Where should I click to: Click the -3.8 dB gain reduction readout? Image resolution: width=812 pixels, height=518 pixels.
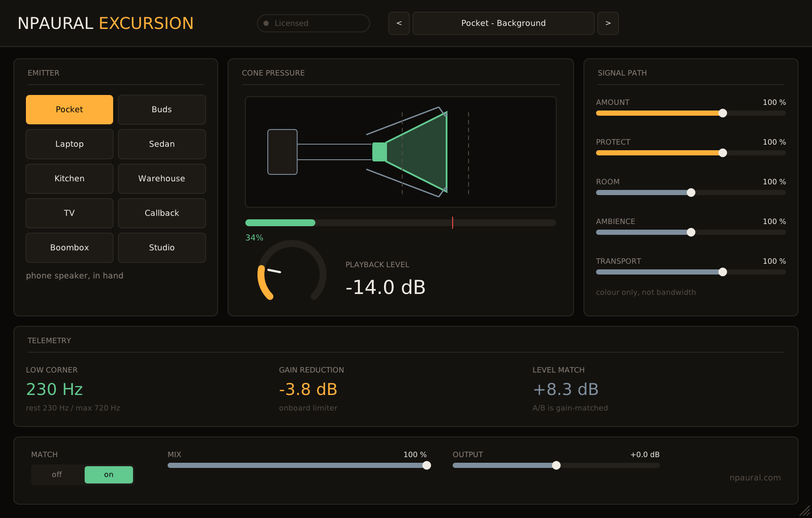pyautogui.click(x=308, y=389)
